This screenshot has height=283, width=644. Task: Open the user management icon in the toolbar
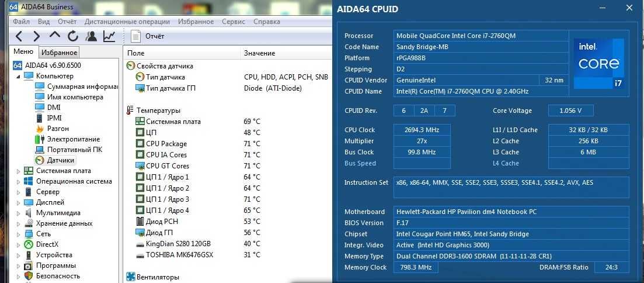(90, 36)
